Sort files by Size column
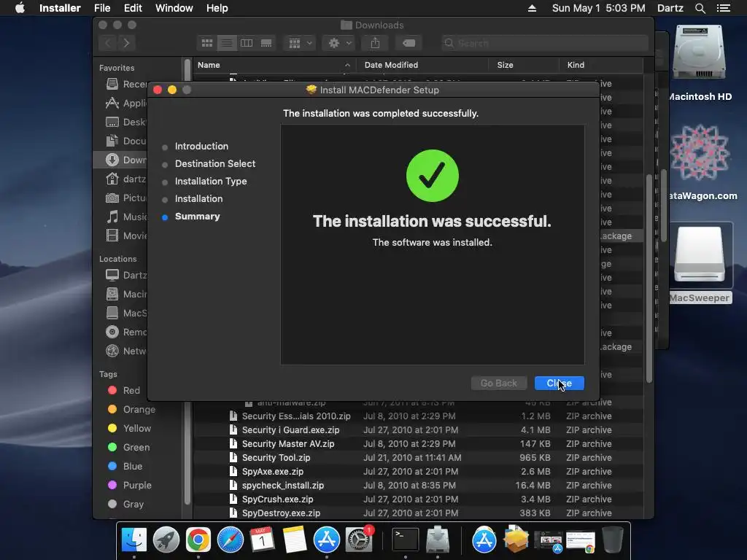This screenshot has width=747, height=560. point(524,65)
